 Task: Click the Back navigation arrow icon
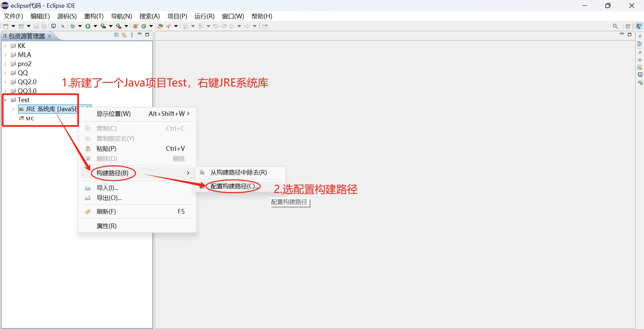[x=231, y=26]
